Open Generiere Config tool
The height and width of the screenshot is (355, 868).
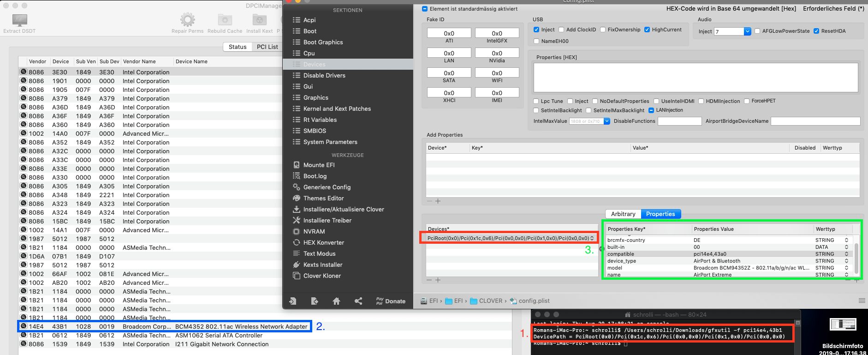(327, 187)
